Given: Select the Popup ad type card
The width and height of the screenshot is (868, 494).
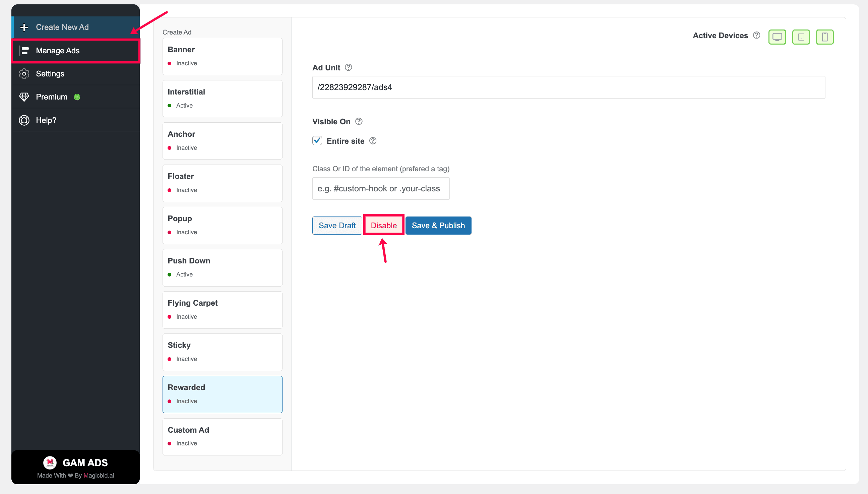Looking at the screenshot, I should (x=222, y=225).
